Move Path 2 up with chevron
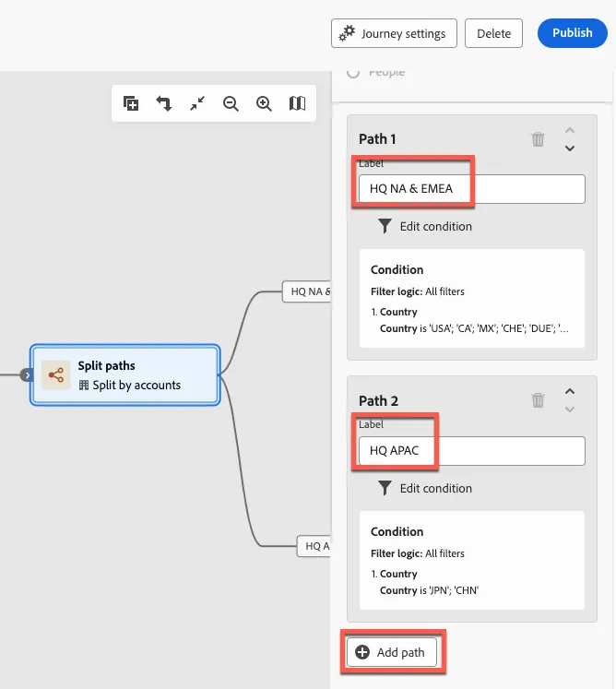This screenshot has width=616, height=689. [x=570, y=391]
